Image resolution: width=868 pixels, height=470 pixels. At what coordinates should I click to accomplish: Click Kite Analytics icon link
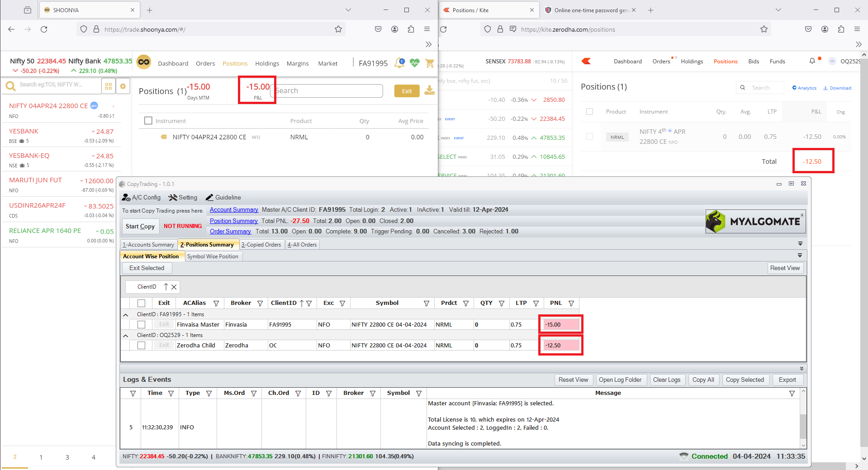click(805, 88)
